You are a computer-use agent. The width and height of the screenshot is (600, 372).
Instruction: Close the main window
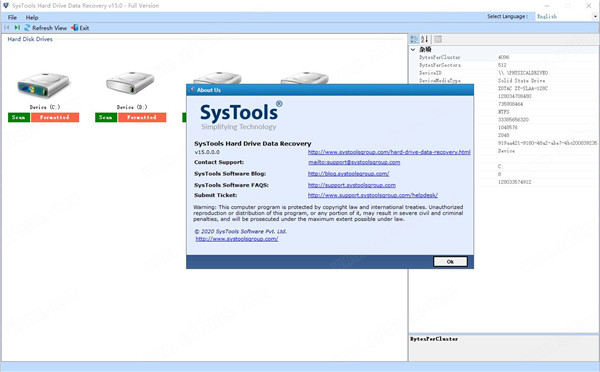(x=589, y=6)
